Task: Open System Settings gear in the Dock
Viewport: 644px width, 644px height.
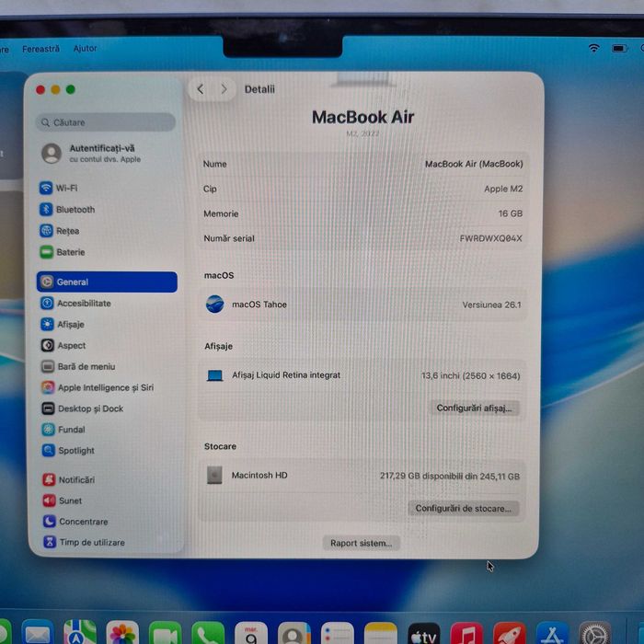Action: tap(594, 634)
